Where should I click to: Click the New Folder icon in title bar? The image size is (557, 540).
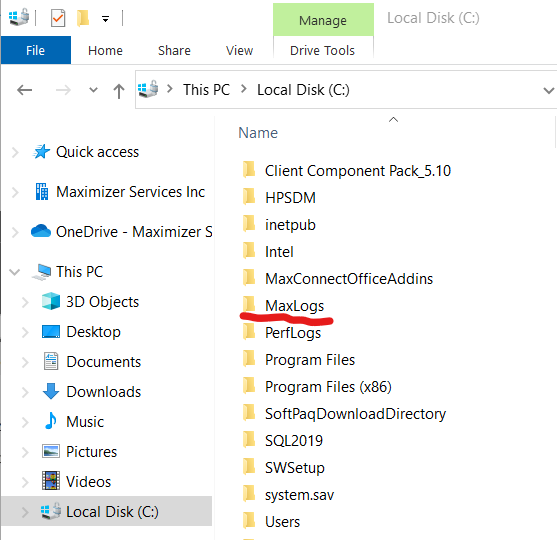83,18
